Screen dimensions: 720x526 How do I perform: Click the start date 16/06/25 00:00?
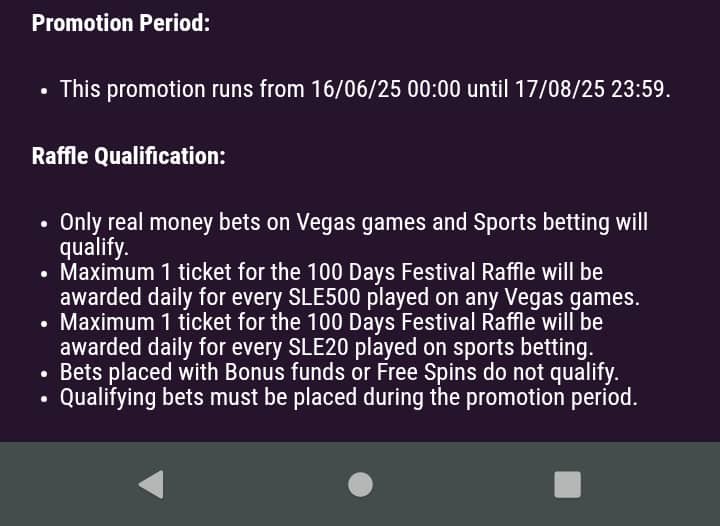(x=386, y=89)
